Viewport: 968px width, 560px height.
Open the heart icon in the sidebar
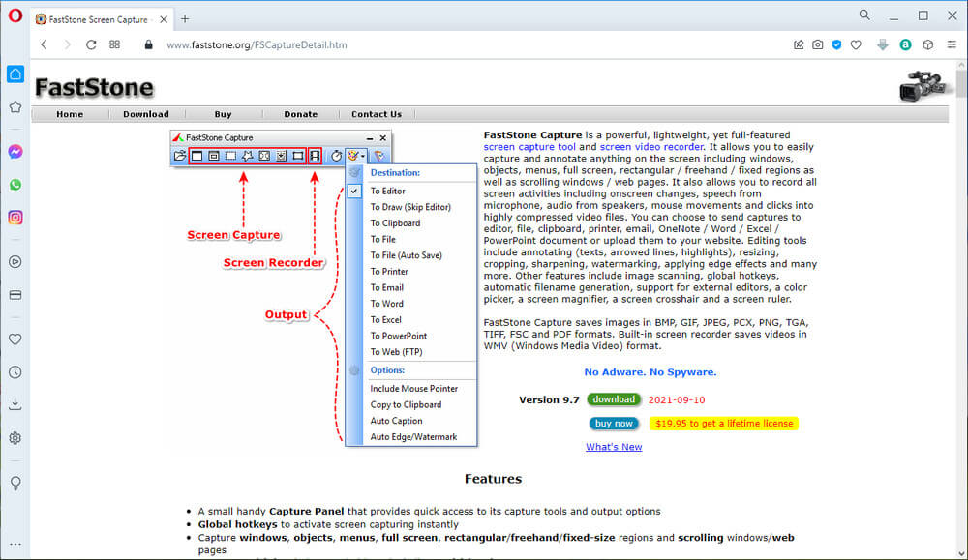[x=15, y=339]
